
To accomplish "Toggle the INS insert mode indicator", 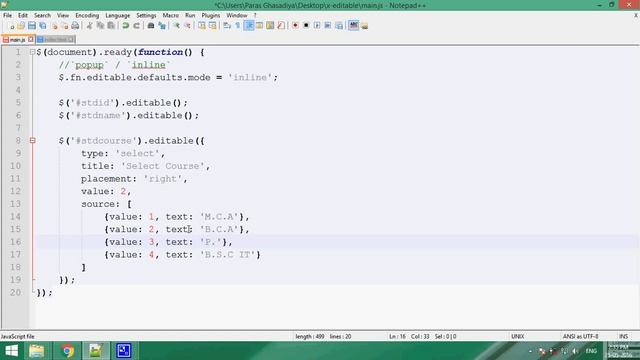I will tap(623, 336).
